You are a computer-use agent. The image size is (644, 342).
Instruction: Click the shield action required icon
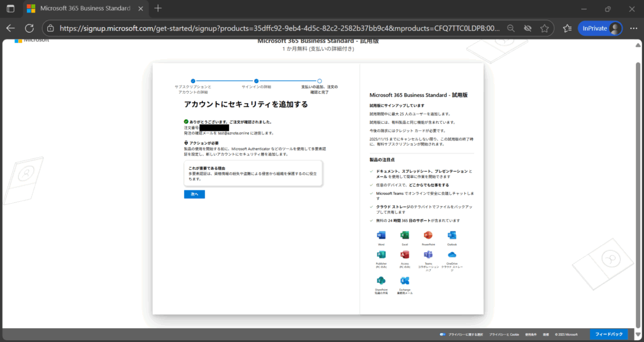tap(186, 143)
